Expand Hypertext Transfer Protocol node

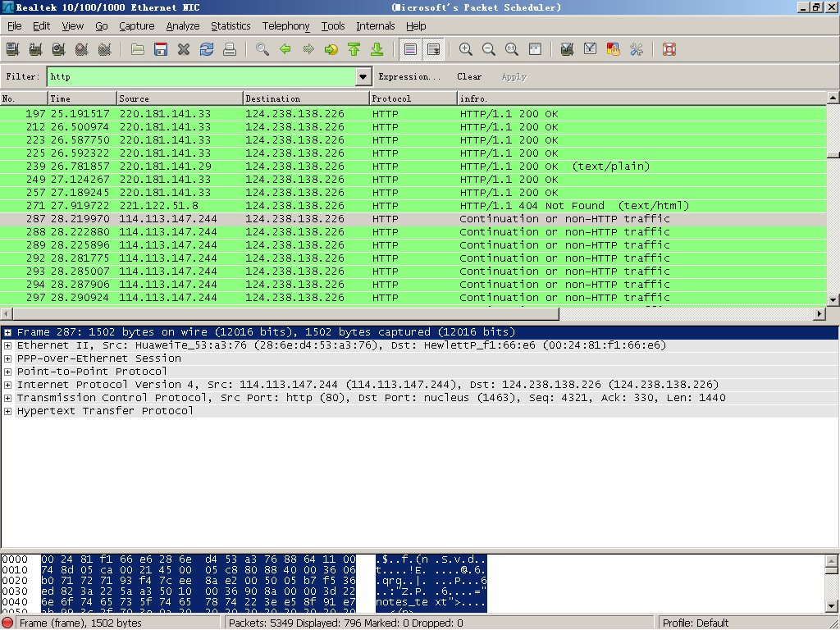click(8, 411)
